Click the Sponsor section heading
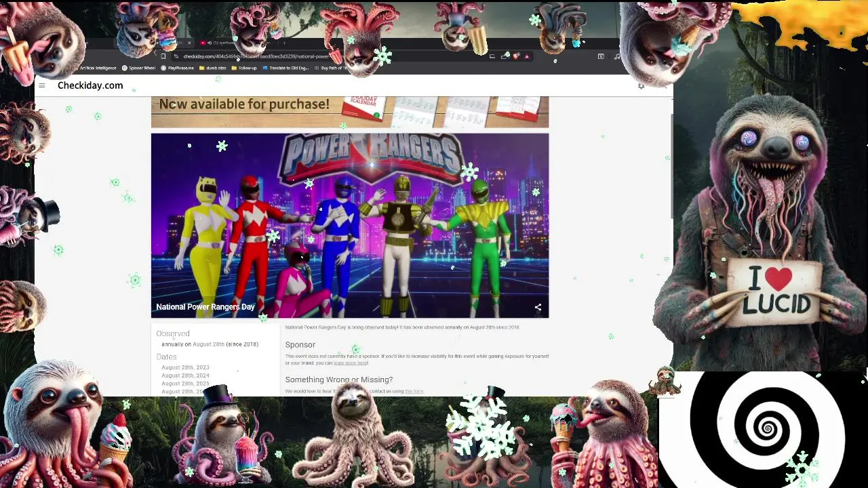Image resolution: width=868 pixels, height=488 pixels. point(300,345)
